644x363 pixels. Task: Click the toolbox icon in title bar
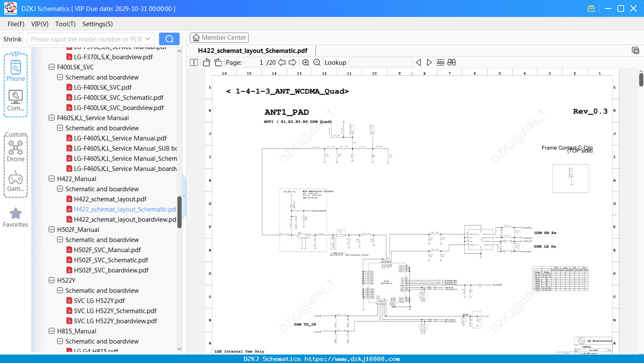(x=591, y=8)
